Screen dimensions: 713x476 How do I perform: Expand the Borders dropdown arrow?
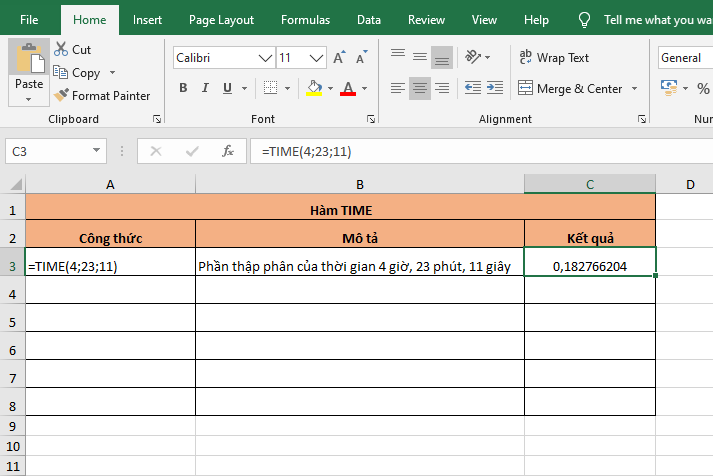tap(287, 88)
